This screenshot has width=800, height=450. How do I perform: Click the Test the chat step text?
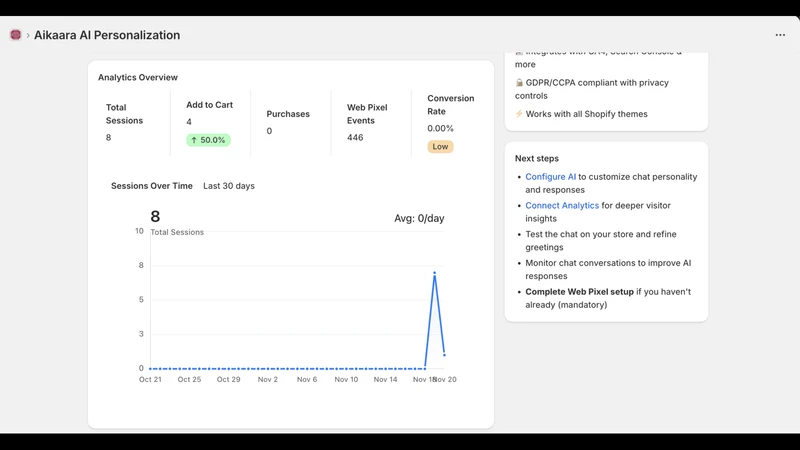tap(601, 241)
